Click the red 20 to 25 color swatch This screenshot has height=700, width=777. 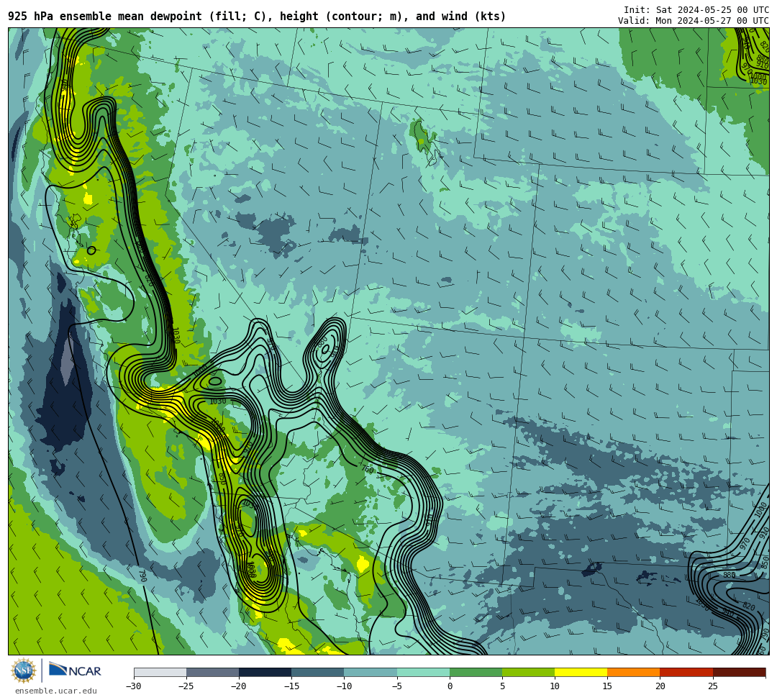click(686, 672)
